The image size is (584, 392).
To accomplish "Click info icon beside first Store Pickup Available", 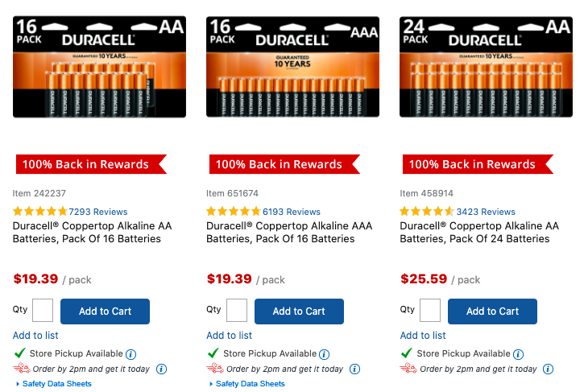I will (130, 354).
